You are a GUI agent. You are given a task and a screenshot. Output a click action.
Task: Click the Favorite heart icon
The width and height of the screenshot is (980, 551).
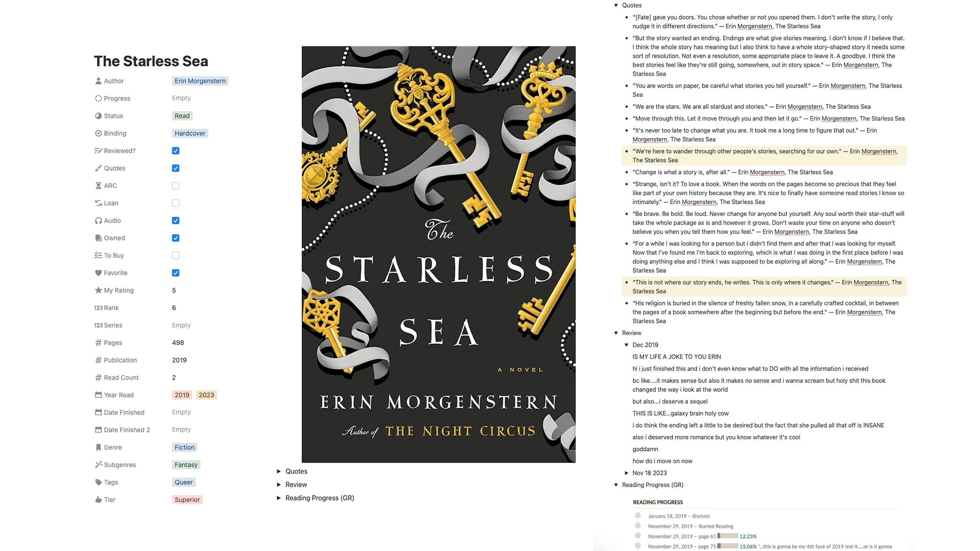98,273
